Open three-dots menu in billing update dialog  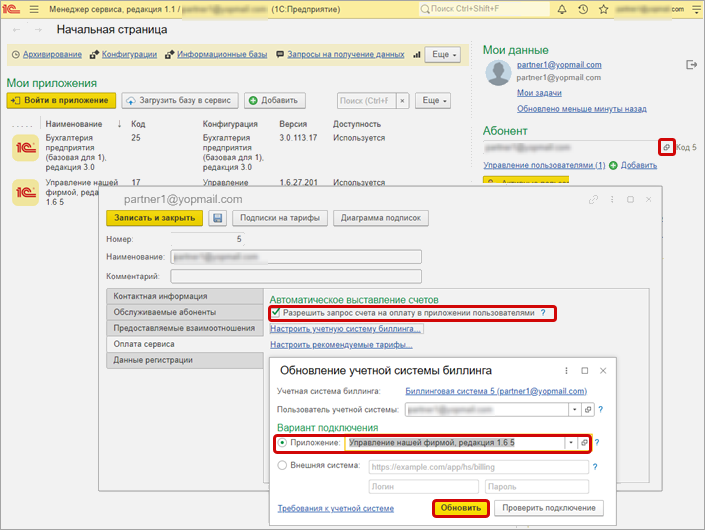[566, 371]
